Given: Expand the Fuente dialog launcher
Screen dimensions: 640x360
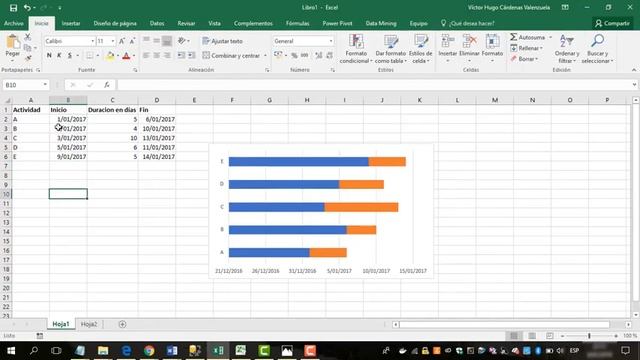Looking at the screenshot, I should tap(135, 70).
